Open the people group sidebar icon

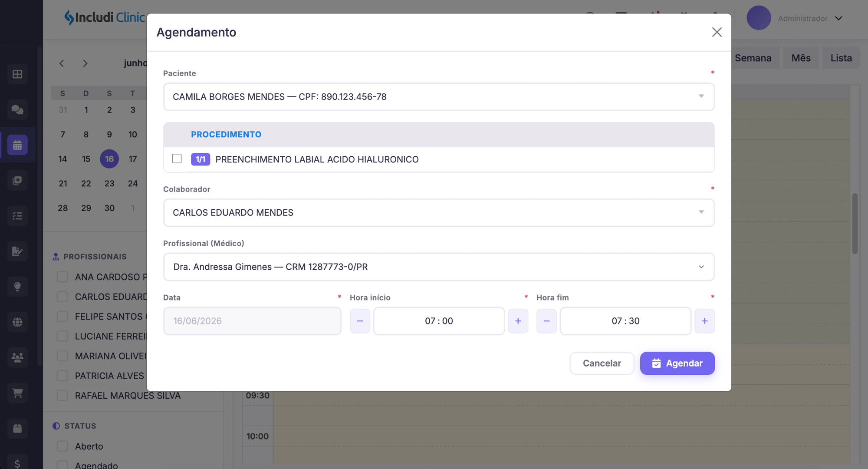tap(17, 357)
